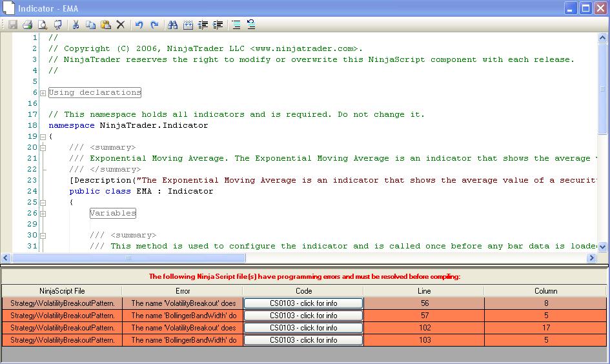610x364 pixels.
Task: Collapse the EMA class block at line 25
Action: click(43, 203)
